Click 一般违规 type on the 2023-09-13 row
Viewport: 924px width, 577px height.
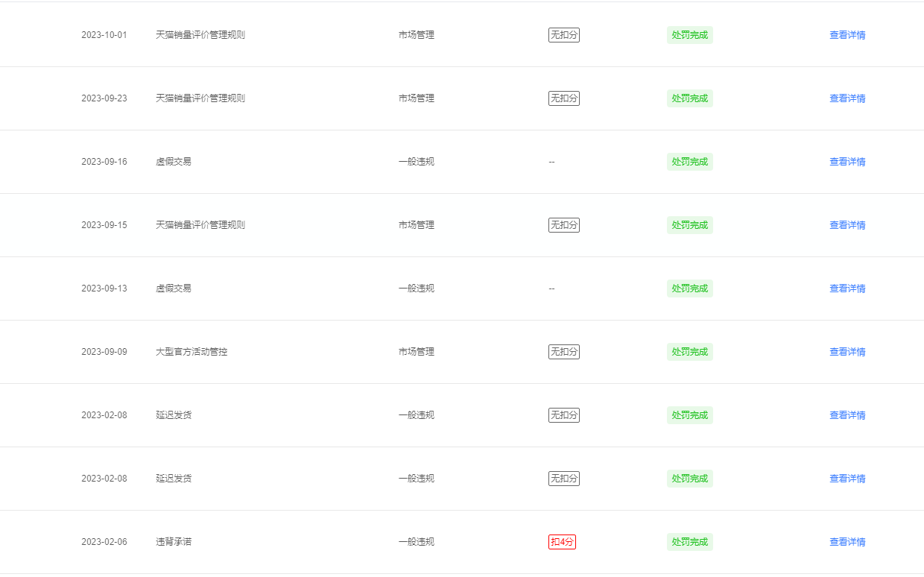point(417,288)
